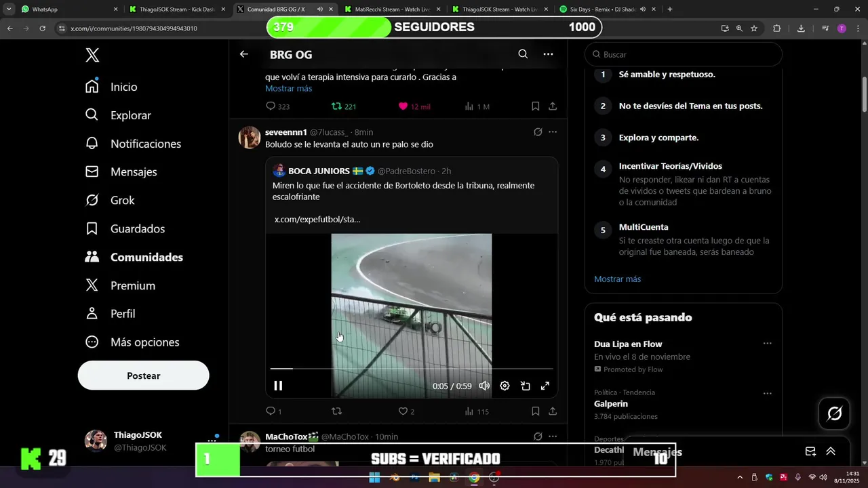Open options for Dua Lipa en Flow trend
The width and height of the screenshot is (868, 488).
tap(767, 344)
